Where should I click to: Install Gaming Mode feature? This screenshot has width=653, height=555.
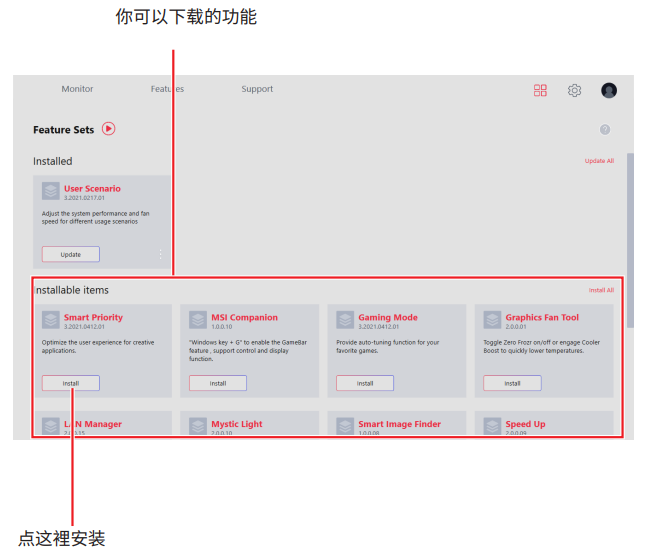[x=365, y=383]
